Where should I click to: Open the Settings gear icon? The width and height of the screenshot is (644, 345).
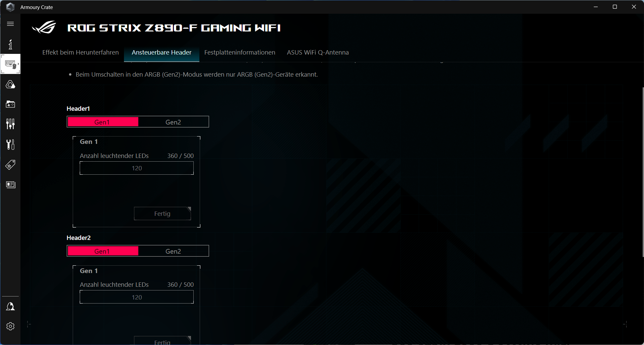(10, 326)
